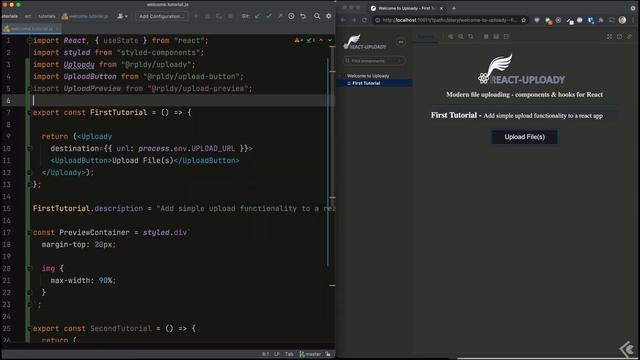Screen dimensions: 640x360
Task: Collapse FirstTutorial function fold on line 7
Action: pos(29,112)
